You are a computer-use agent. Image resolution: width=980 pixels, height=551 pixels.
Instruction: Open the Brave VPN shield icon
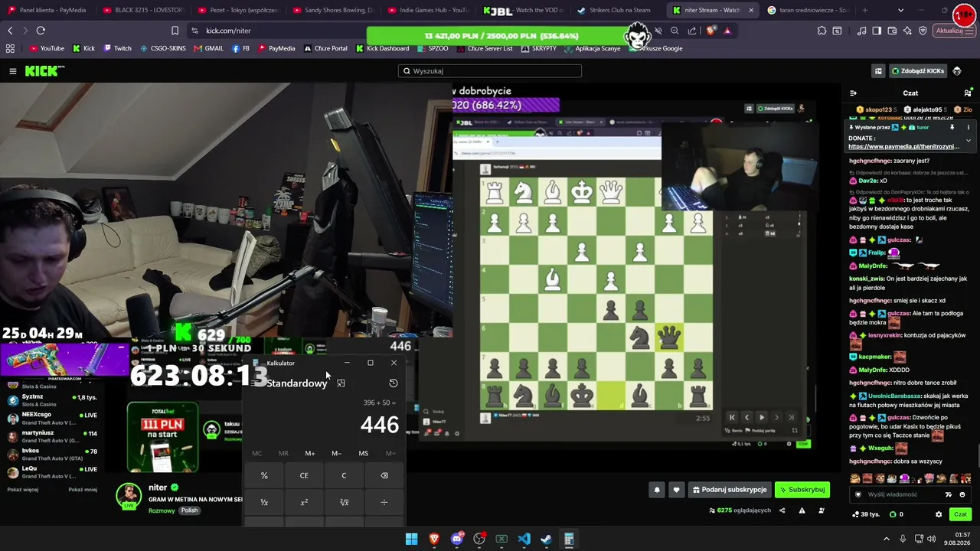point(923,31)
